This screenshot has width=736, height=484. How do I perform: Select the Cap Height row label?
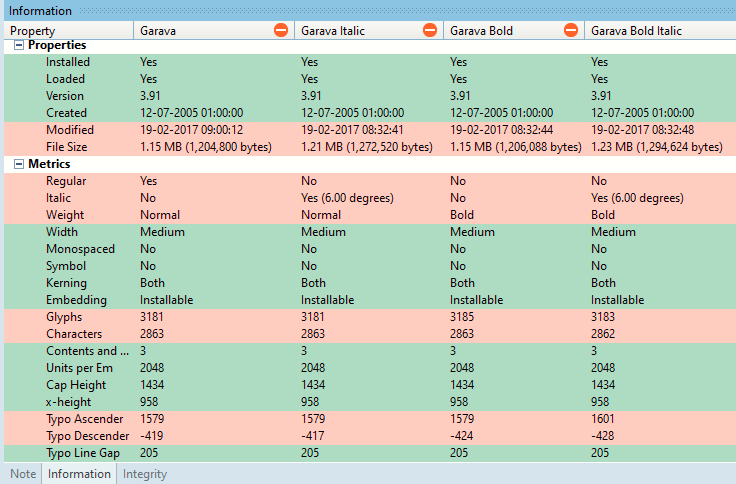(x=76, y=385)
